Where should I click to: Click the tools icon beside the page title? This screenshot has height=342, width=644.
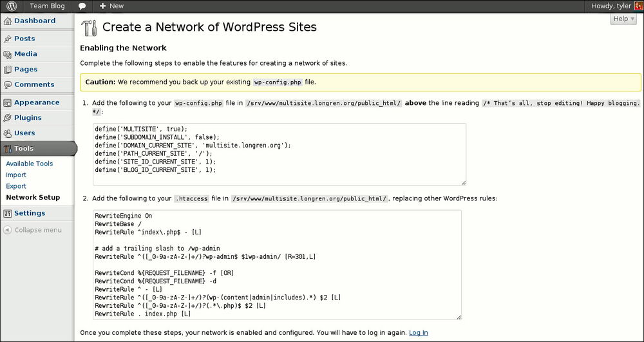coord(89,28)
